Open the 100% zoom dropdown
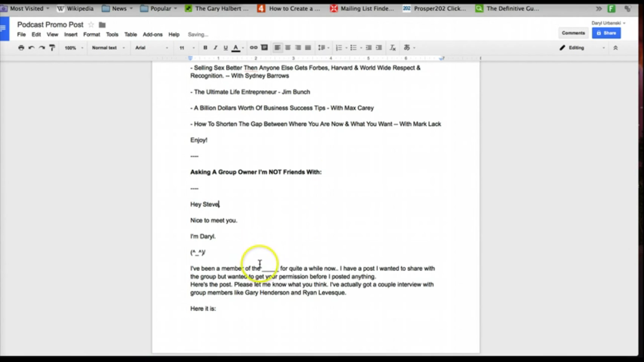Screen dimensions: 644x362 click(74, 48)
